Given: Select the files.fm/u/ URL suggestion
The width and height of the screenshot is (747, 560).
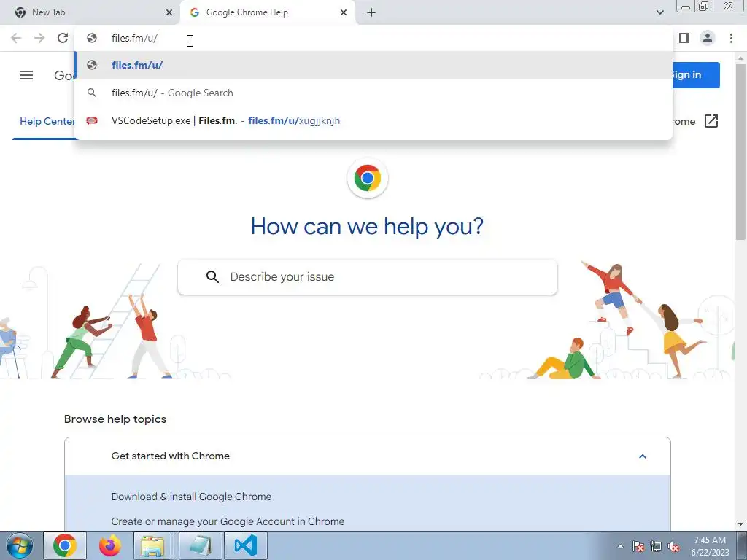Looking at the screenshot, I should pyautogui.click(x=373, y=65).
